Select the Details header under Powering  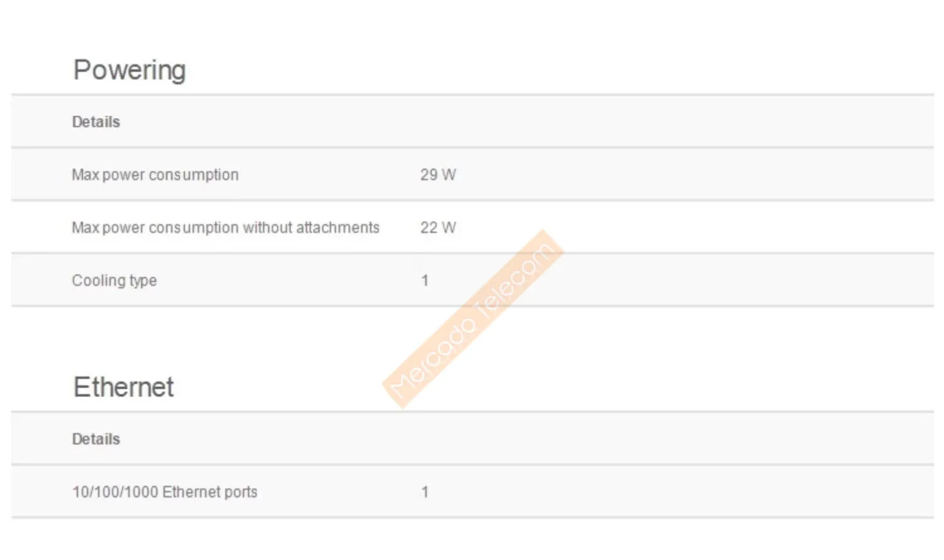(x=96, y=122)
